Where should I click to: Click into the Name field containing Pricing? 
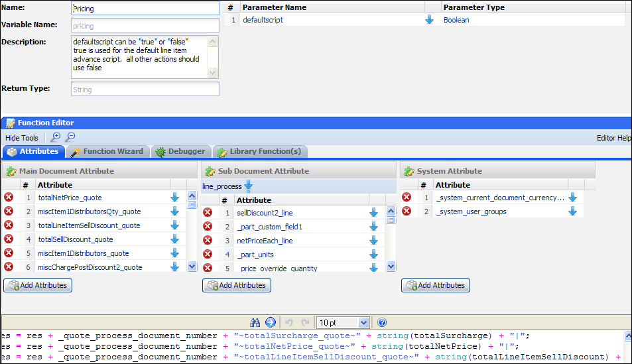(145, 8)
